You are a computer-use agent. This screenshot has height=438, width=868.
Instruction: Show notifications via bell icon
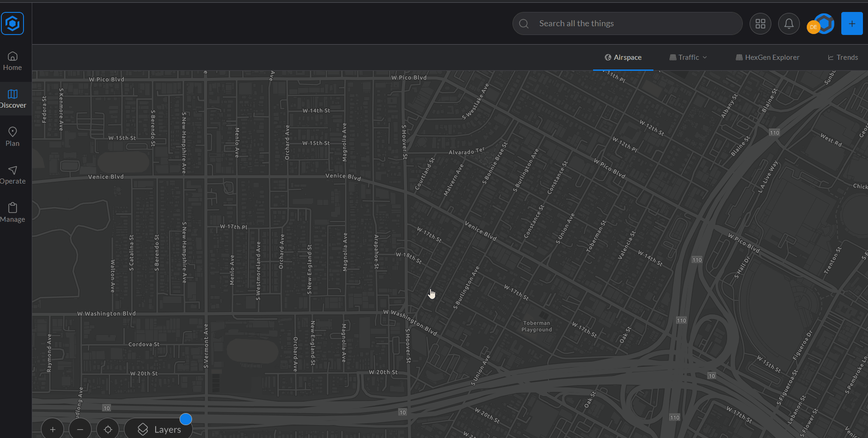click(789, 23)
